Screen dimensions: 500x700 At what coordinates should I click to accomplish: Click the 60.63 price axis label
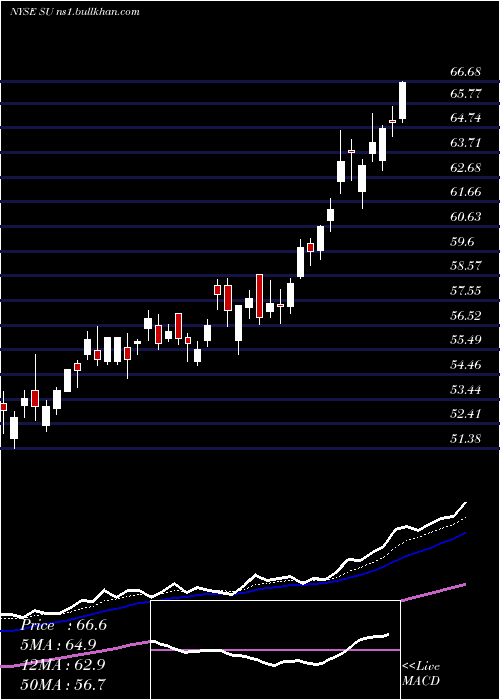pos(465,217)
